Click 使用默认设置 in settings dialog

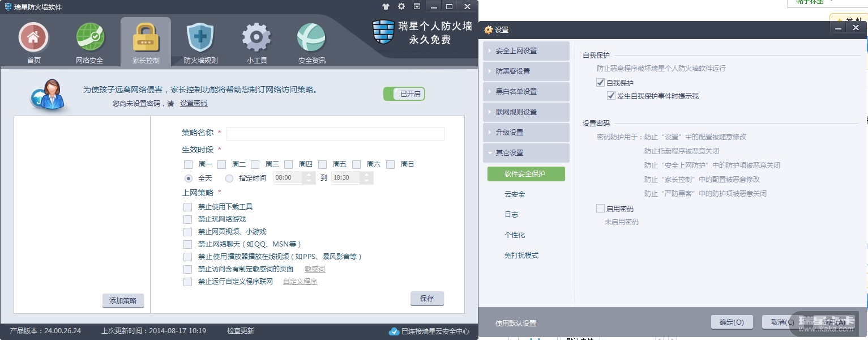(x=516, y=324)
